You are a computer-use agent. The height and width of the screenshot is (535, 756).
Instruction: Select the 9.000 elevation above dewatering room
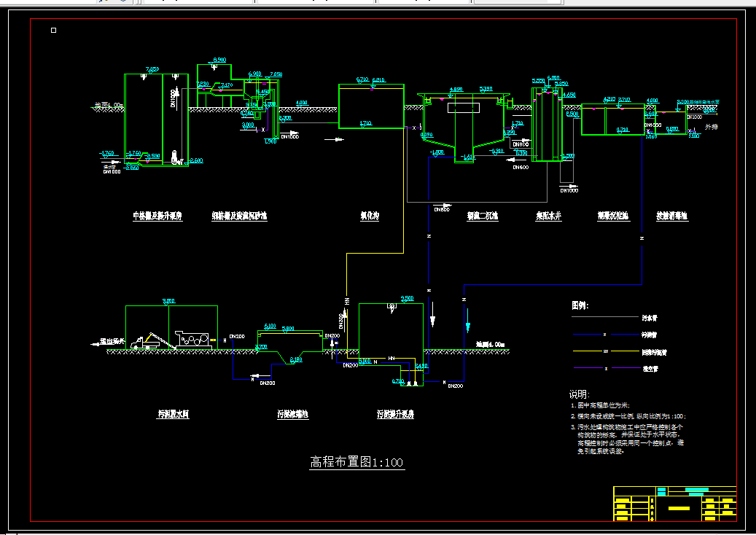168,301
